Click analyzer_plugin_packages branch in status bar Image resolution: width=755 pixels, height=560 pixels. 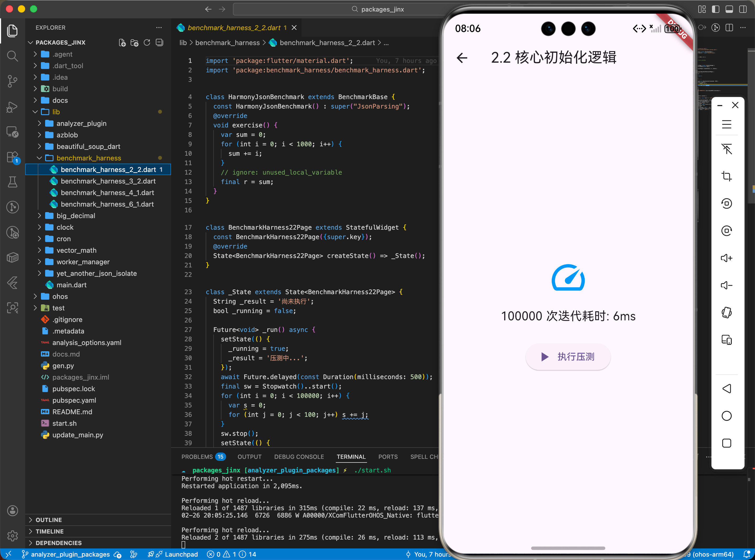(70, 554)
